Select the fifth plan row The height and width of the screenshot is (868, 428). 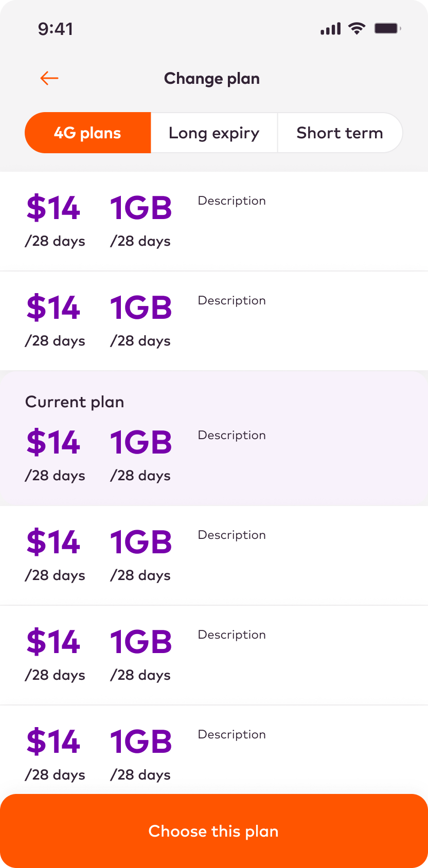point(214,655)
